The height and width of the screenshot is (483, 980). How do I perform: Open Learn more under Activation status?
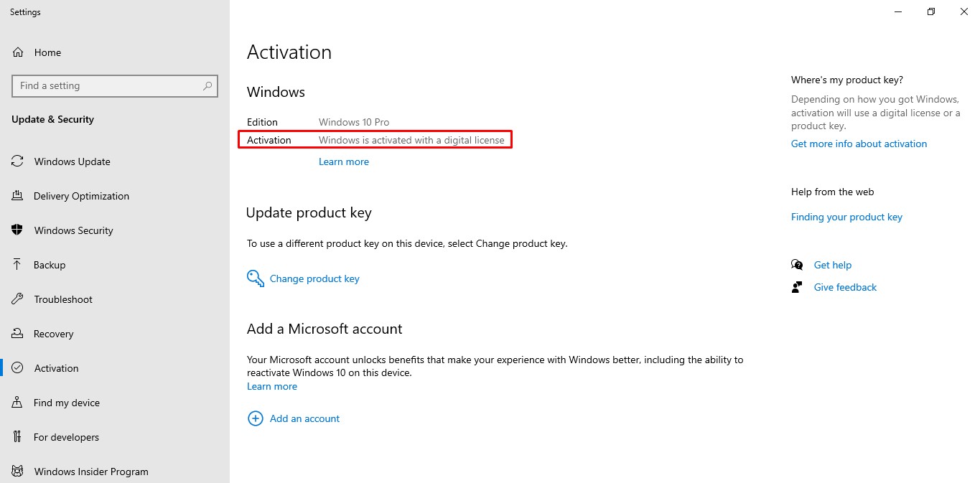[344, 161]
